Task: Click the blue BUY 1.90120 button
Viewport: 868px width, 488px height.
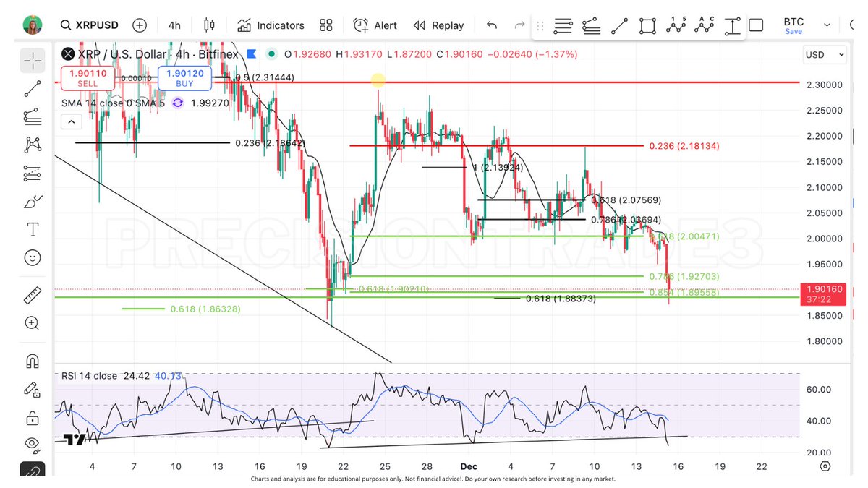Action: pos(184,78)
